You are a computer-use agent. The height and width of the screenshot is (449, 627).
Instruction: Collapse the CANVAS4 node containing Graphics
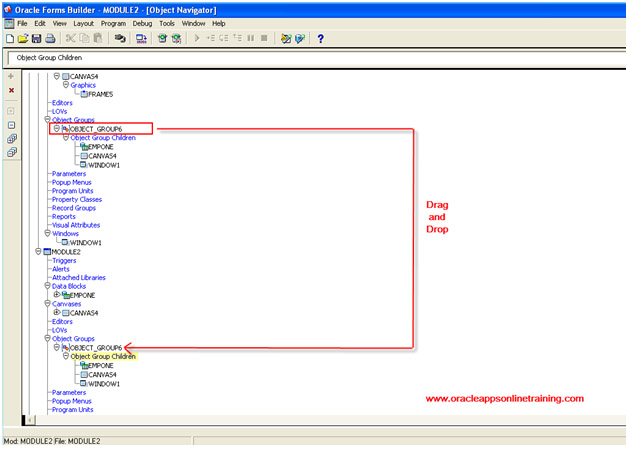56,76
